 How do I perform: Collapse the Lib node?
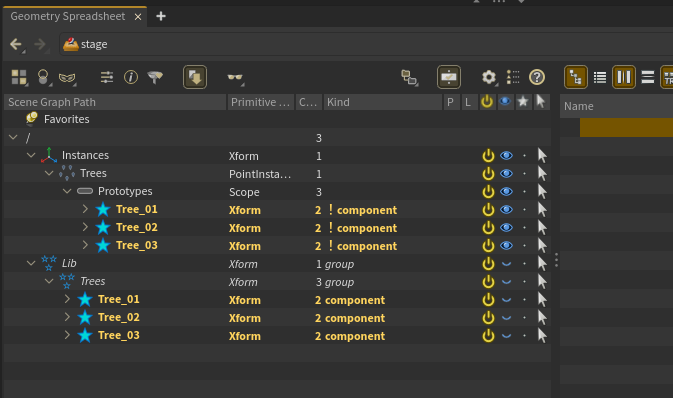(31, 263)
